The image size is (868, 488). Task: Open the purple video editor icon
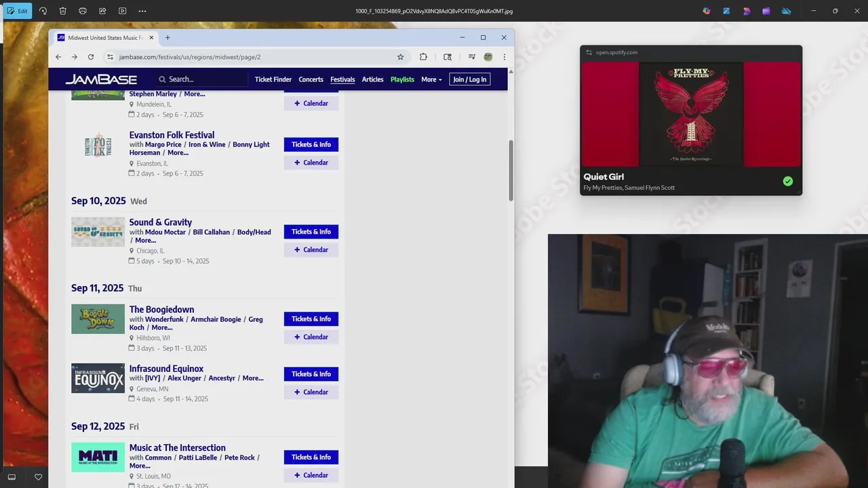point(766,11)
